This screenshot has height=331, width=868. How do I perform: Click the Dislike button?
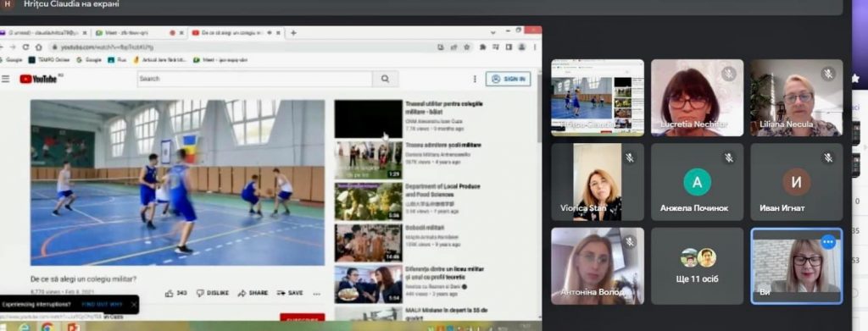[x=213, y=294]
